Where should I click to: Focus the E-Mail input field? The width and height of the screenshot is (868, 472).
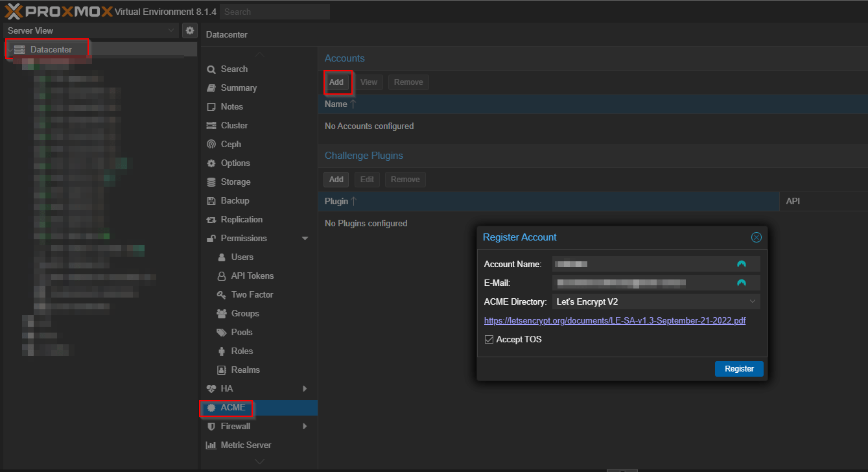click(x=656, y=283)
